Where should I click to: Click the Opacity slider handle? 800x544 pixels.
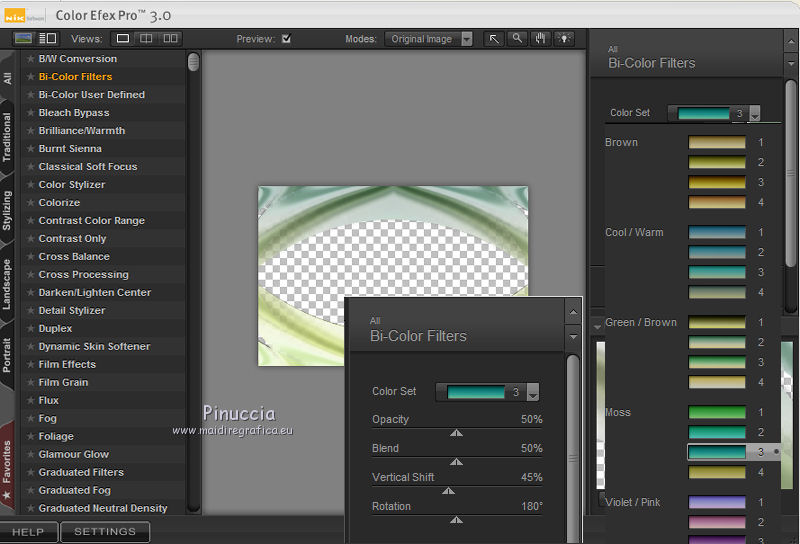click(x=456, y=433)
